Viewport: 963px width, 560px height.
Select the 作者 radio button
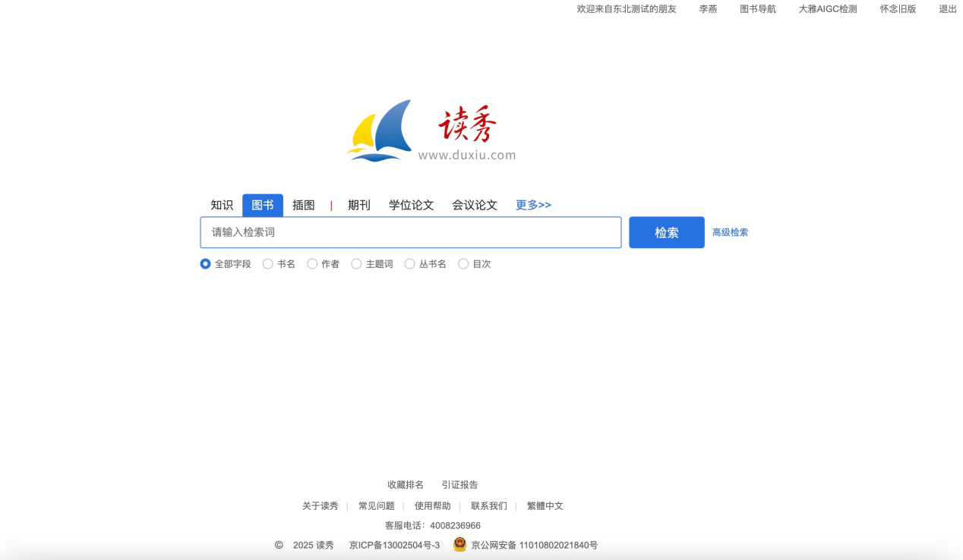[x=312, y=264]
